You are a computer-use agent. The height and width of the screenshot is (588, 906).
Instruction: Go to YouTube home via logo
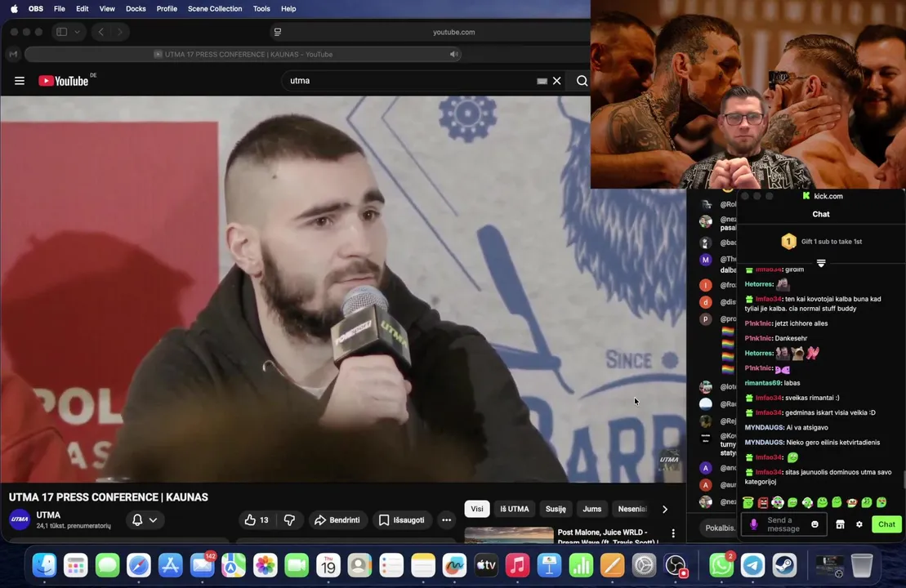pyautogui.click(x=64, y=81)
